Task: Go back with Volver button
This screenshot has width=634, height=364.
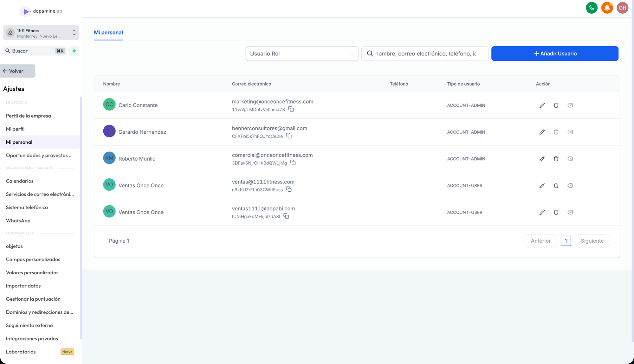Action: [x=18, y=71]
